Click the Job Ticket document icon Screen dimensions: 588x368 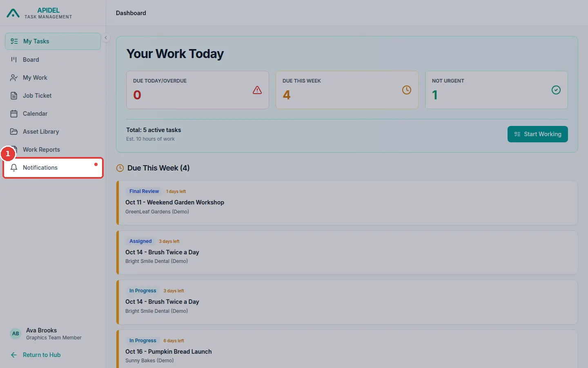pos(14,96)
